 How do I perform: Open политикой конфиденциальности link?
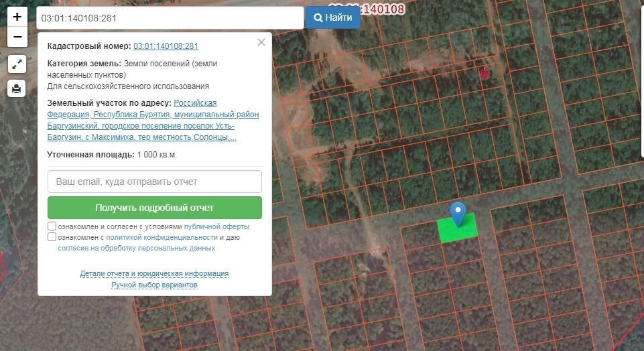pyautogui.click(x=162, y=237)
